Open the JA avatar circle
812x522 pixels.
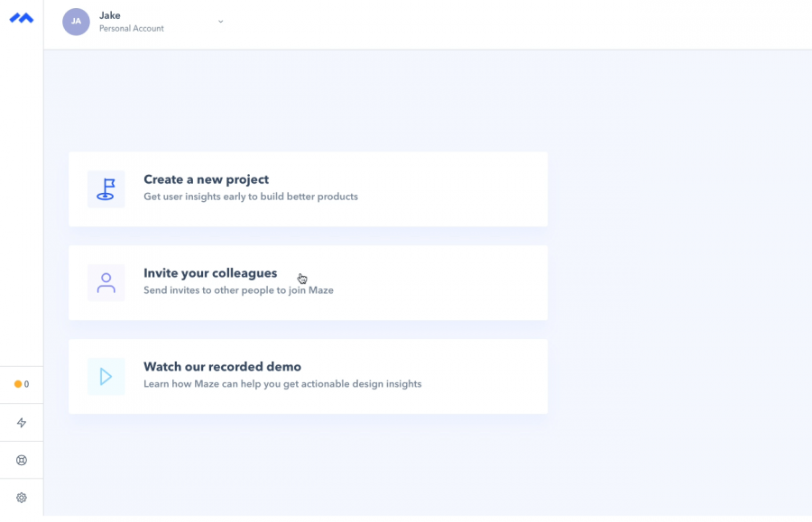(76, 22)
